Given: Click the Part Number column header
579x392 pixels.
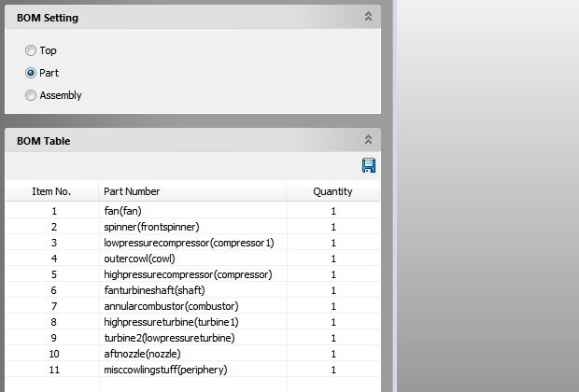Looking at the screenshot, I should pos(132,191).
